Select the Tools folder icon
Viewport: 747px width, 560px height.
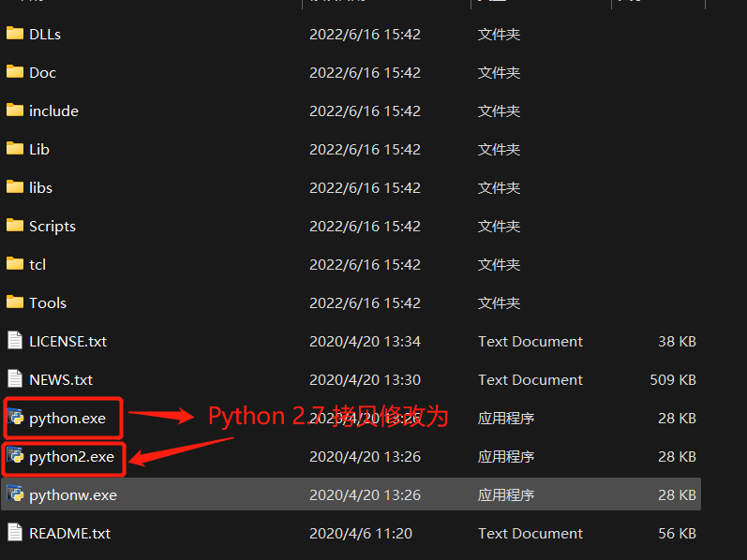click(x=15, y=302)
